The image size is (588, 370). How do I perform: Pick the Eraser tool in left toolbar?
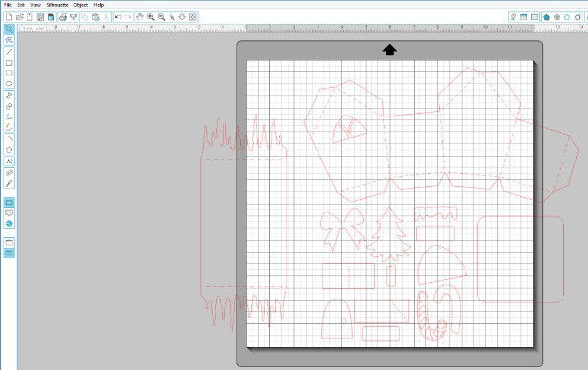(9, 172)
